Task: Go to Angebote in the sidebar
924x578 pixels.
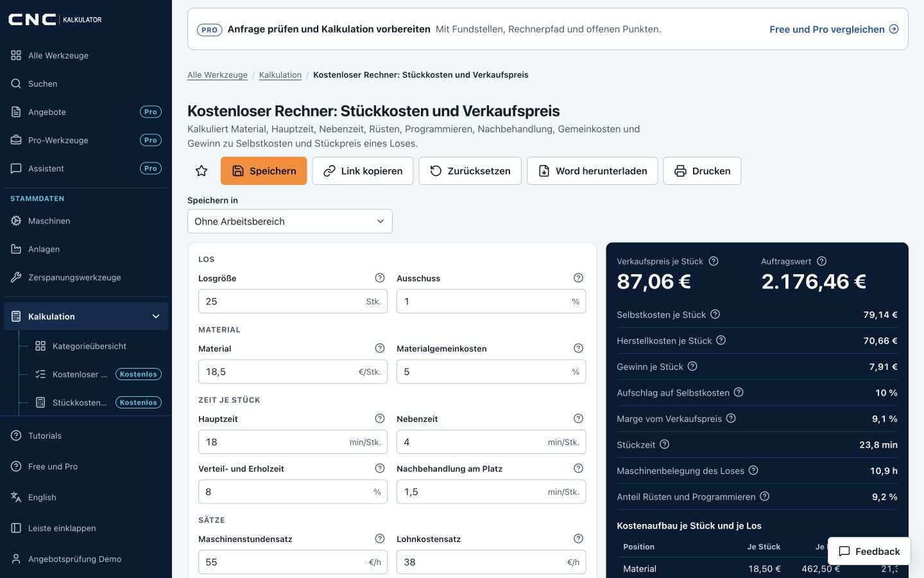Action: tap(86, 112)
